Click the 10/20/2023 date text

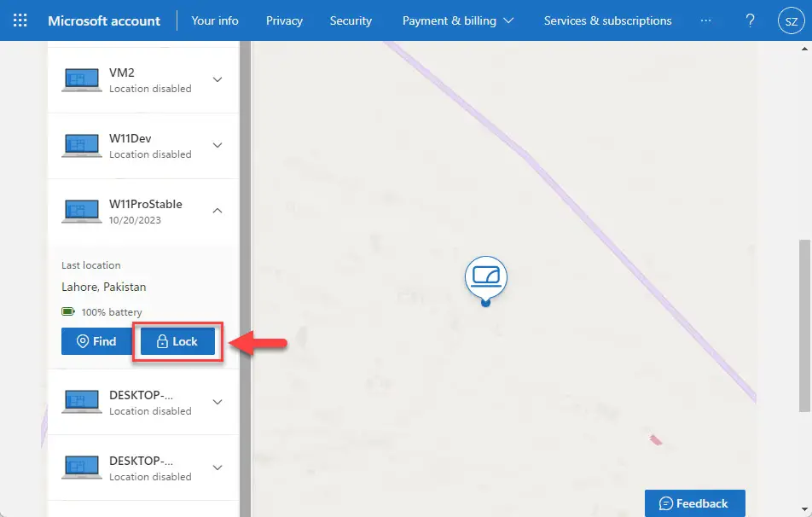pos(135,220)
